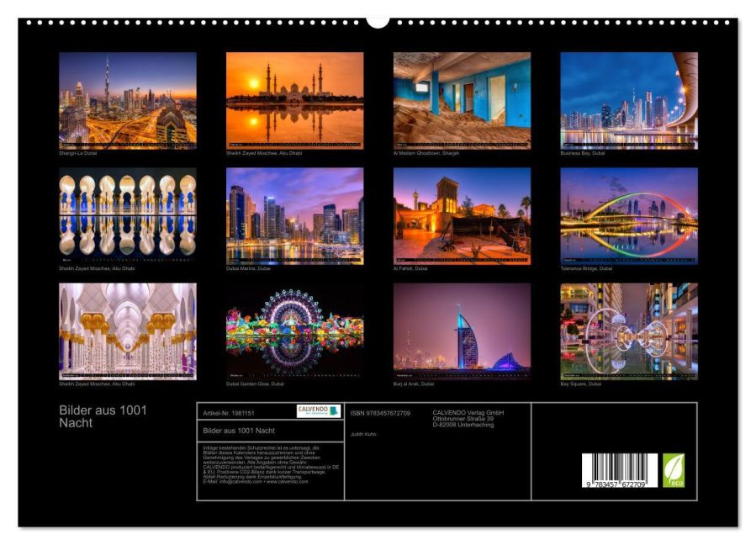Open the Al Madam Ghosttown photo

point(462,100)
